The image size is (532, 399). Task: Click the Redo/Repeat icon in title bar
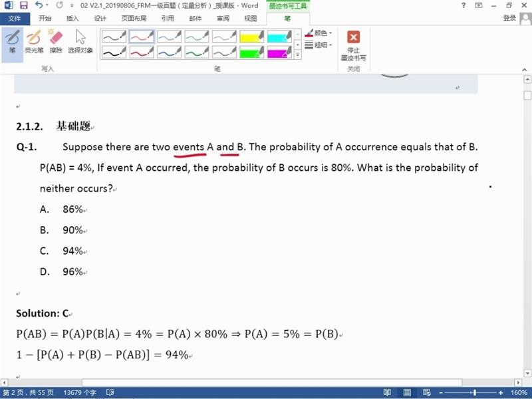[59, 5]
